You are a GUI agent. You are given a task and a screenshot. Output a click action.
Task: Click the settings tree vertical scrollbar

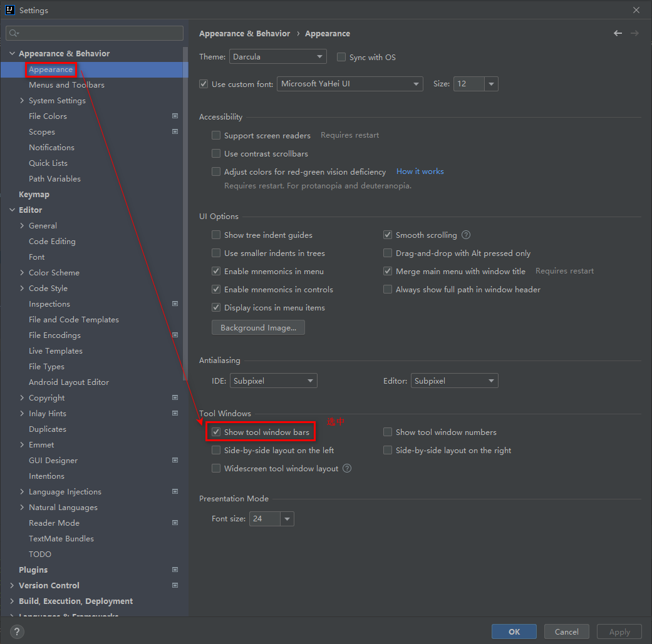click(x=185, y=214)
